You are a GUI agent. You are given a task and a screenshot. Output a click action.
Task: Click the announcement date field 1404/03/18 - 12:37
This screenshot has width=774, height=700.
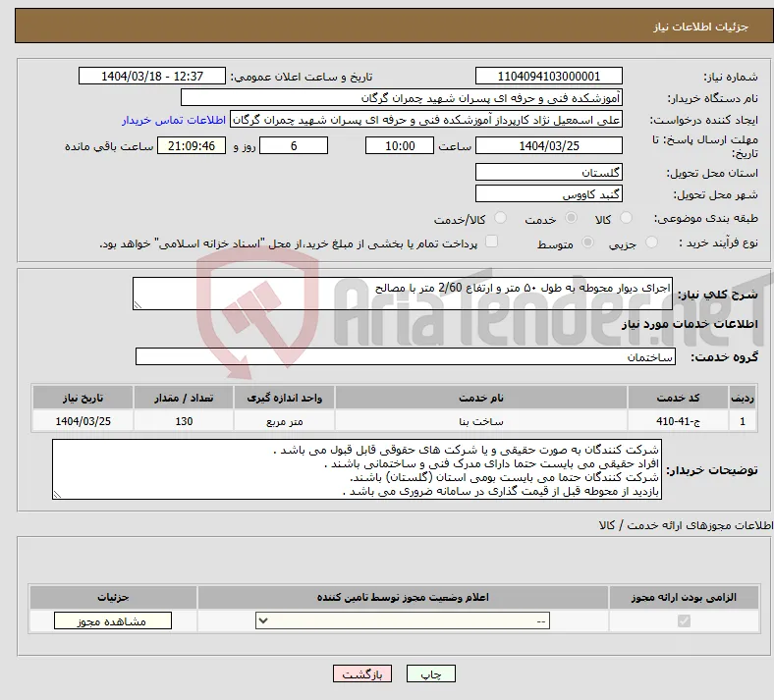point(152,76)
